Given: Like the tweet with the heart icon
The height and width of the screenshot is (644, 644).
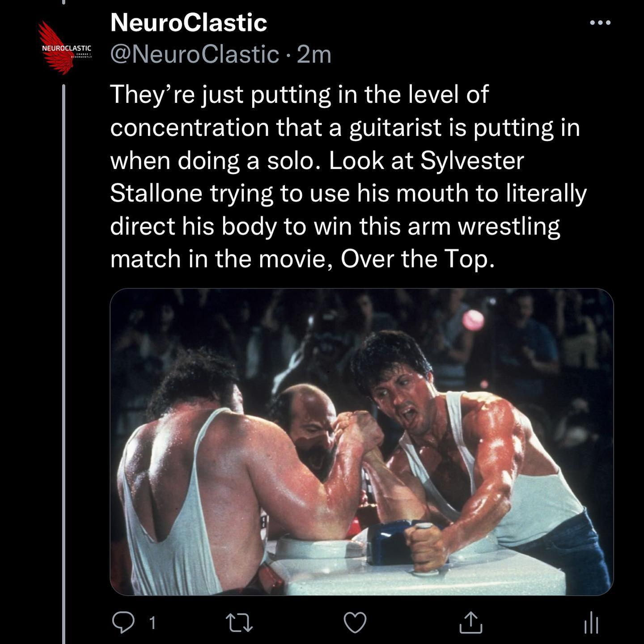Looking at the screenshot, I should 355,623.
